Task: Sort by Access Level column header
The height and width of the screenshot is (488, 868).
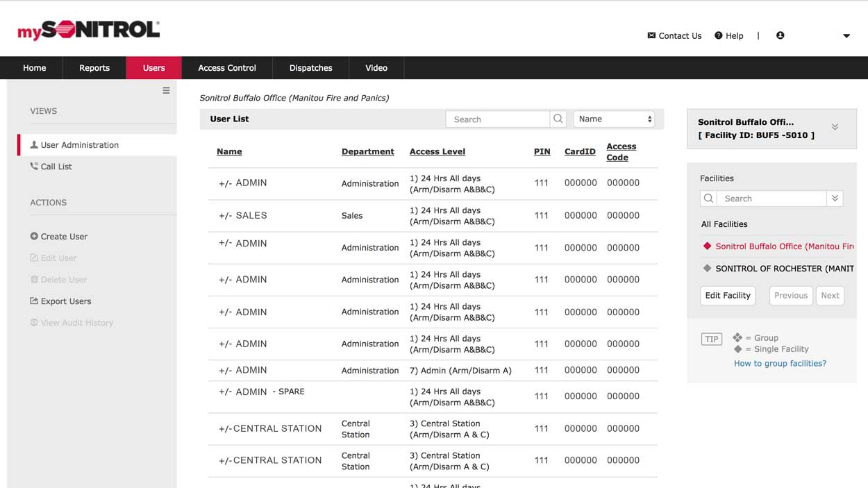Action: coord(437,151)
